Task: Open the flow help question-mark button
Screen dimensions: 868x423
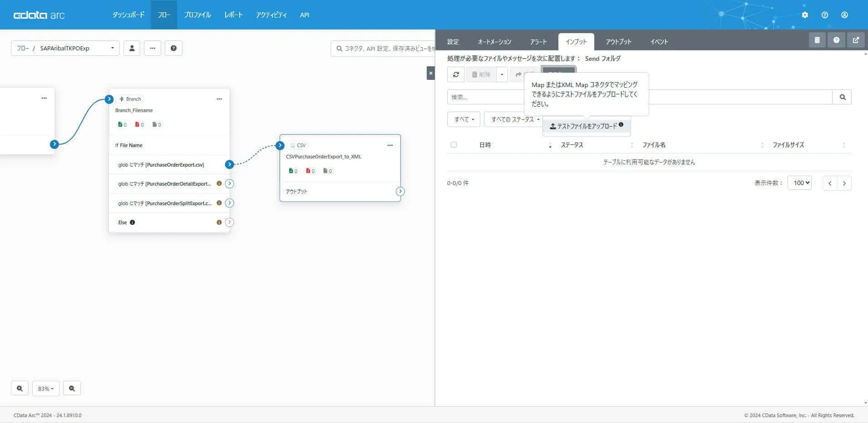Action: (x=173, y=48)
